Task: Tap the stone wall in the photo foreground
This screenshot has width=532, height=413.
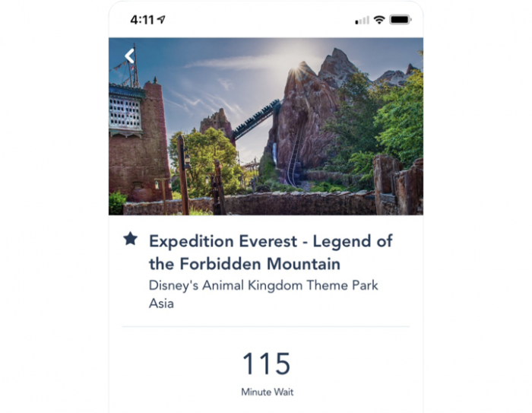Action: [x=251, y=203]
